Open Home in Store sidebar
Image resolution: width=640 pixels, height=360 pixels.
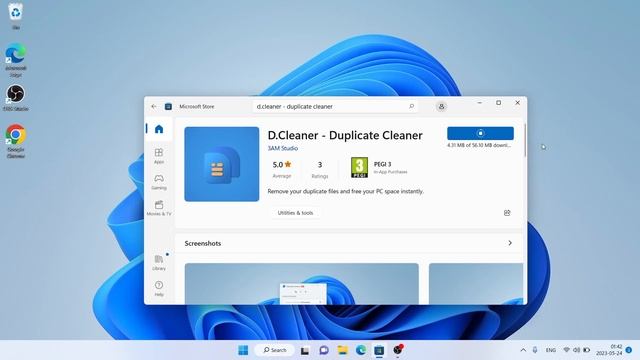pos(159,129)
